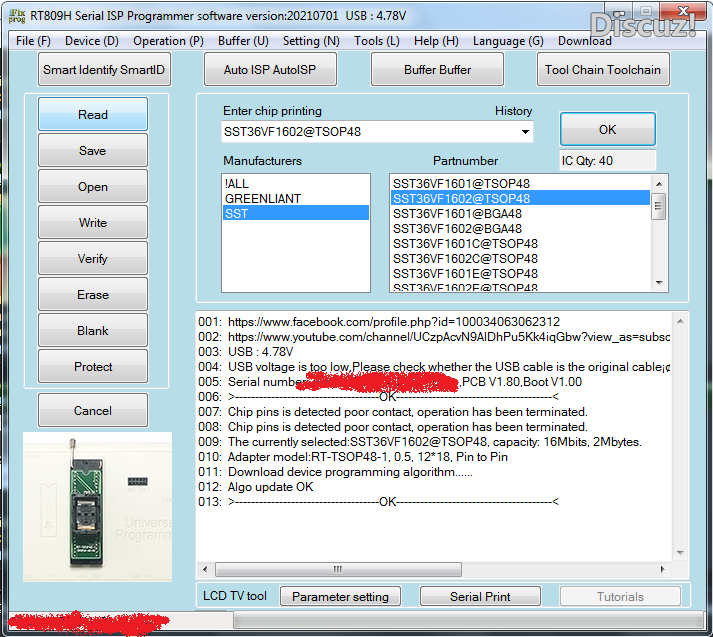Image resolution: width=713 pixels, height=637 pixels.
Task: Click Smart Identify SmartID button
Action: click(104, 70)
